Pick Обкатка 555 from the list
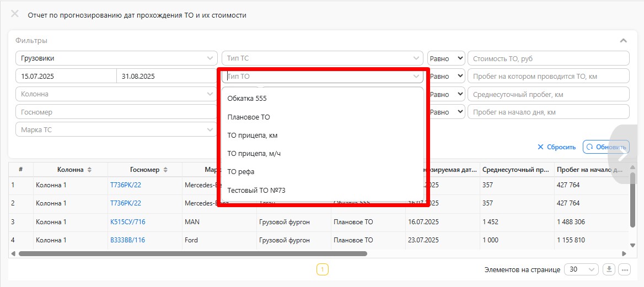This screenshot has width=644, height=287. click(247, 99)
